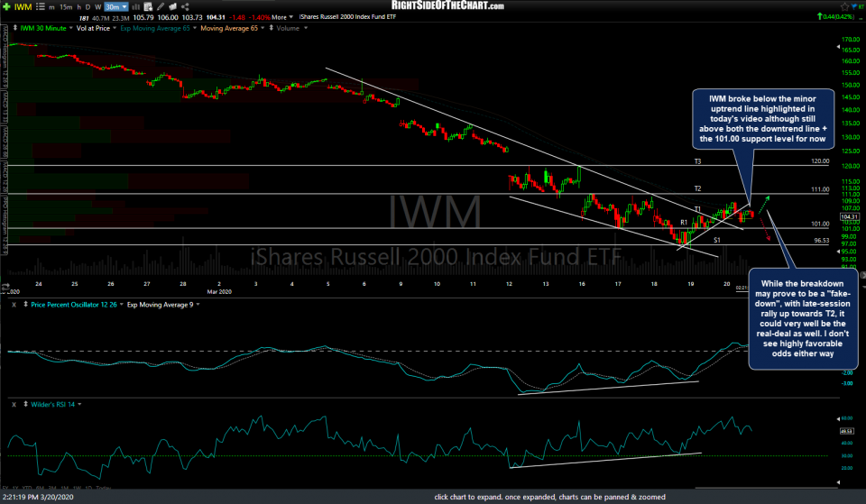
Task: Click the icon between pencil and share
Action: [173, 6]
